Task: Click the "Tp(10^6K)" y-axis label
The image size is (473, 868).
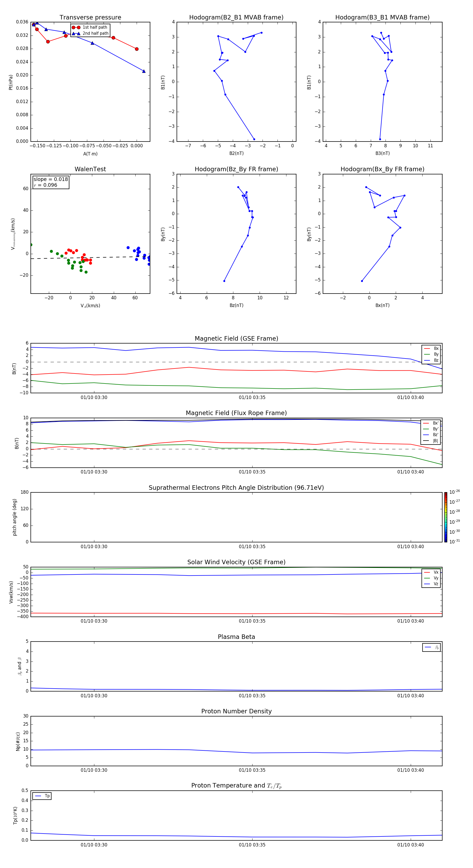Action: (x=15, y=815)
